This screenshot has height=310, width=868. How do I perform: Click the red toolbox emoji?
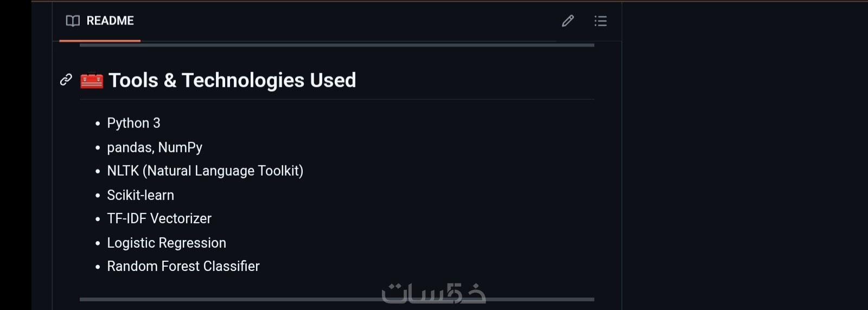pyautogui.click(x=92, y=81)
